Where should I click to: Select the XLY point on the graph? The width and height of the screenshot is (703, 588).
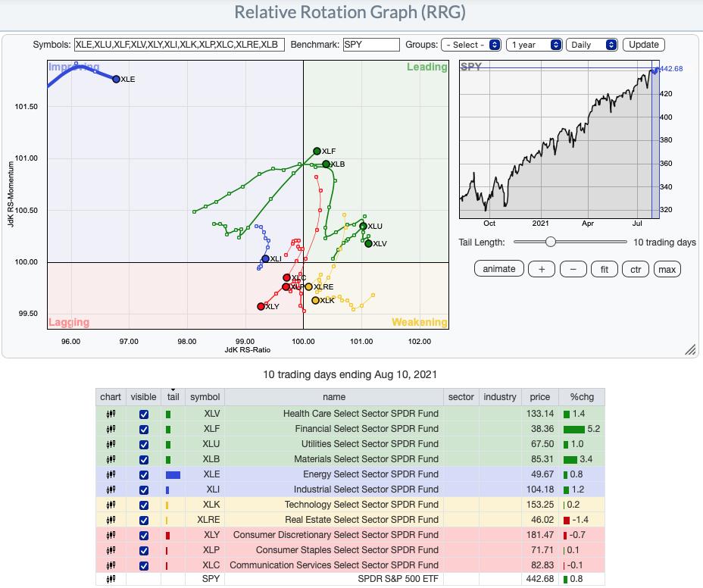[x=261, y=306]
